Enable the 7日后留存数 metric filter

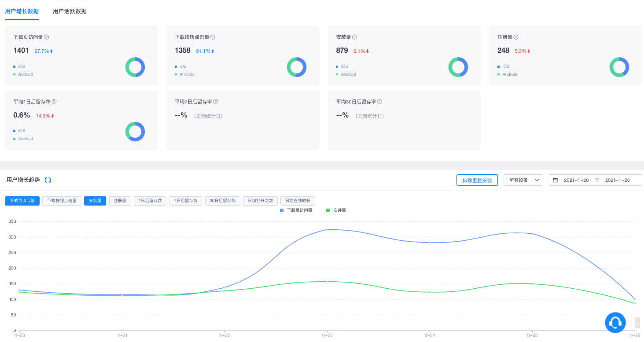[x=186, y=201]
